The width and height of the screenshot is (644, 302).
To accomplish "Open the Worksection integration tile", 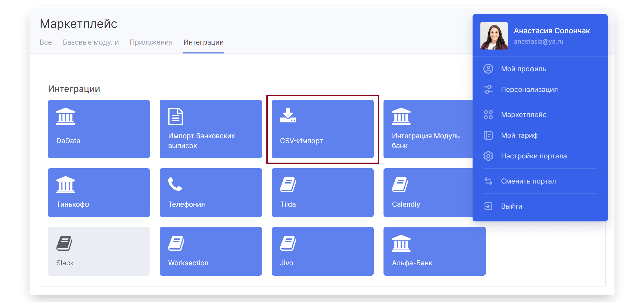I will [211, 251].
